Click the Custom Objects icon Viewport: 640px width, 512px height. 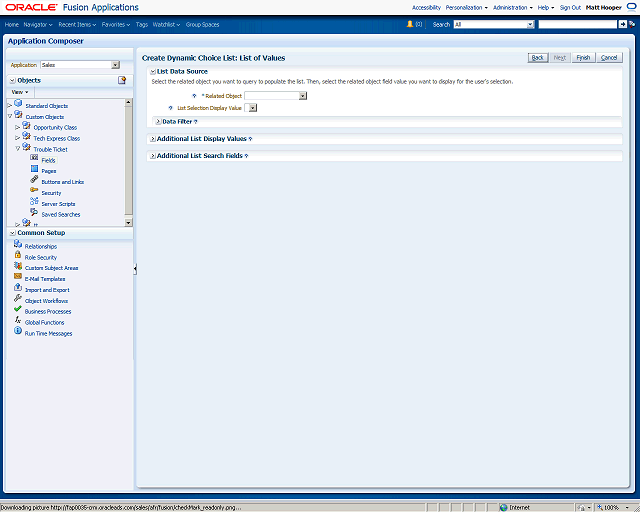pyautogui.click(x=18, y=115)
